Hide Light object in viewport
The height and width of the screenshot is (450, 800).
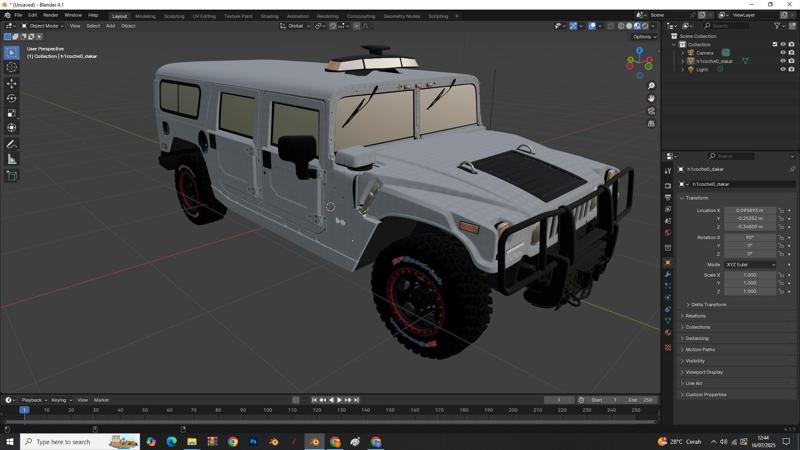(783, 69)
